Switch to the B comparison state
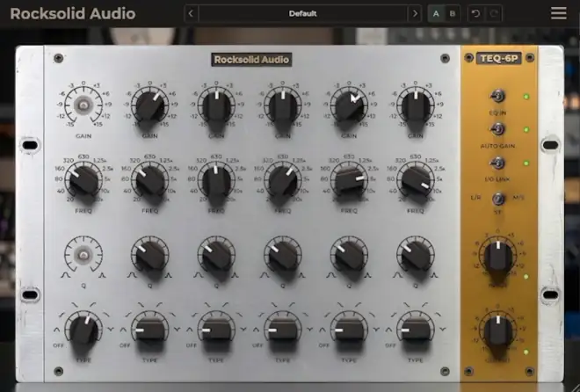Screen dimensions: 580x392 coord(452,14)
